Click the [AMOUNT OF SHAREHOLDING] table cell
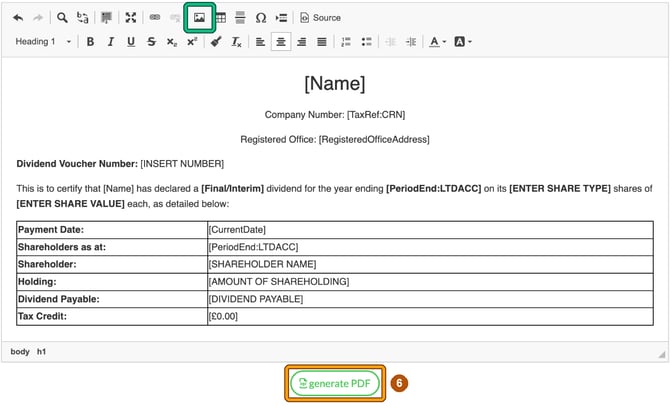 point(430,282)
